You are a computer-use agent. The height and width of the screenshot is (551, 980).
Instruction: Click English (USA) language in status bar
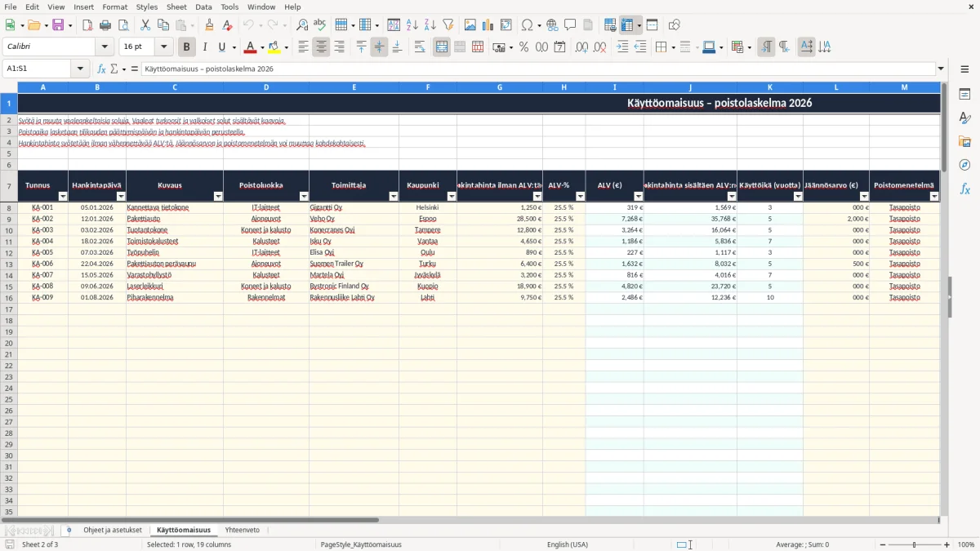(568, 544)
